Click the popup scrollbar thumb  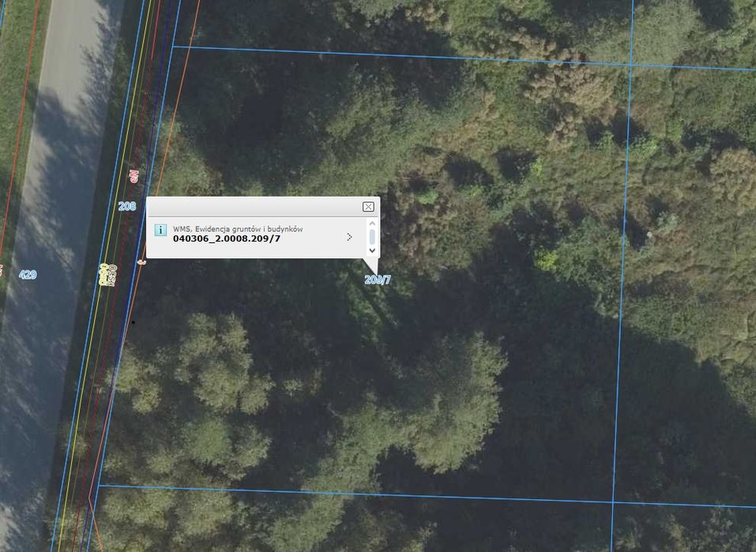tap(372, 237)
